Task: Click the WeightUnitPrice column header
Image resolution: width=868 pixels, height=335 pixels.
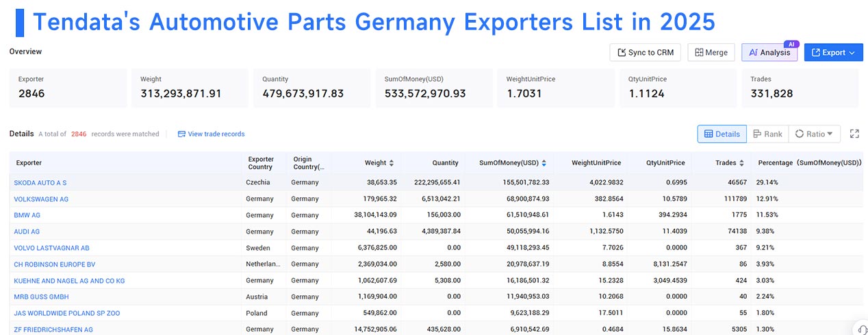Action: point(596,163)
